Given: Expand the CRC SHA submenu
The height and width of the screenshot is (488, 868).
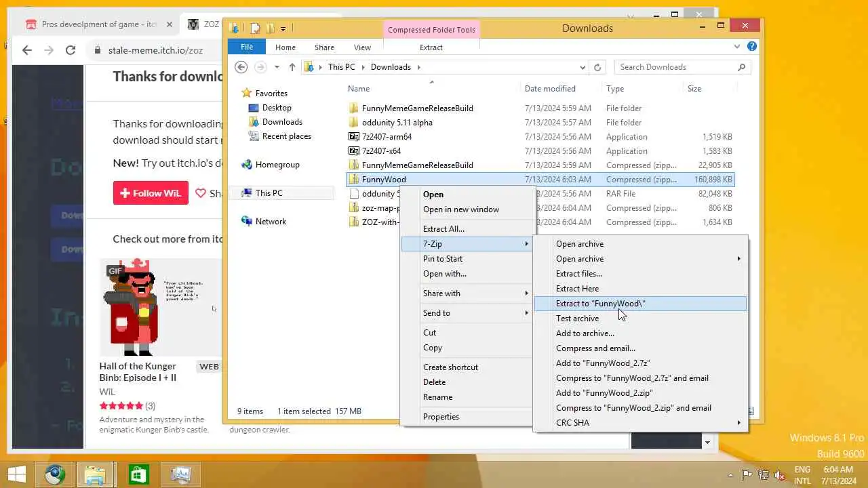Looking at the screenshot, I should [738, 423].
